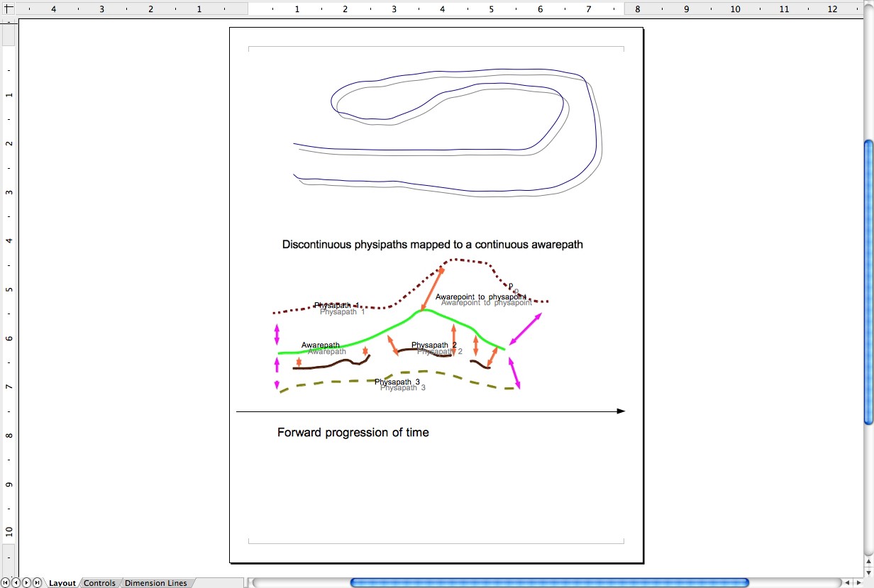Jump to the first layer tab
This screenshot has height=588, width=874.
pyautogui.click(x=6, y=582)
